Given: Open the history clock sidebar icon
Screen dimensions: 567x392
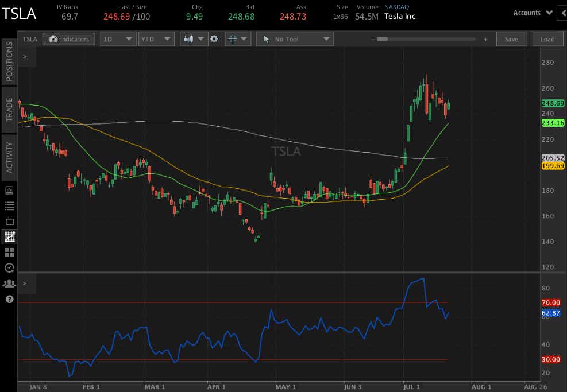Looking at the screenshot, I should tap(9, 267).
